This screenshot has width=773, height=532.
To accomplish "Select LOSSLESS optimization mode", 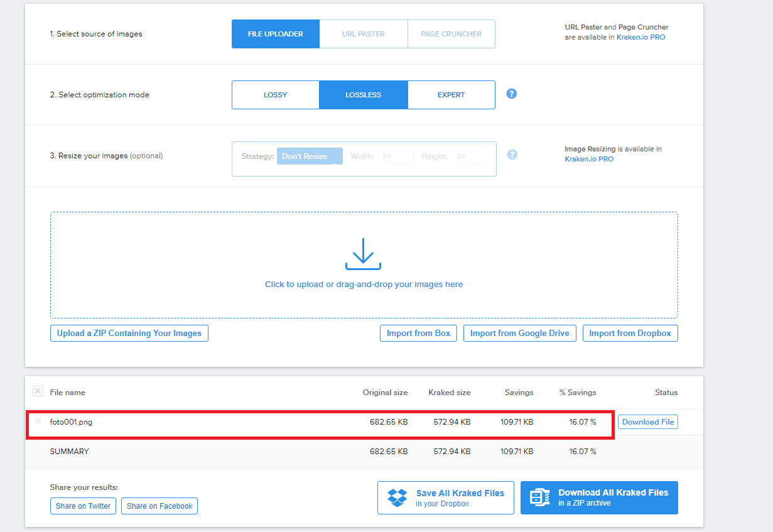I will coord(363,95).
